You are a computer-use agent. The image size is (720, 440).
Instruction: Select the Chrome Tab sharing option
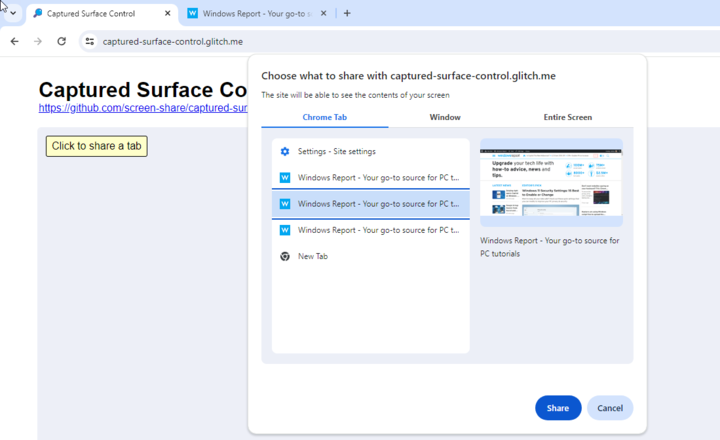(x=325, y=117)
